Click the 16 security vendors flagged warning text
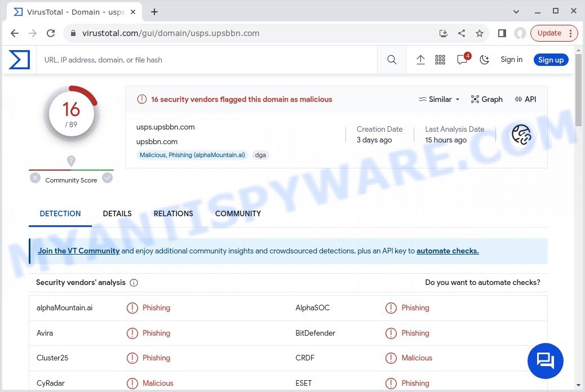This screenshot has width=585, height=392. tap(241, 99)
